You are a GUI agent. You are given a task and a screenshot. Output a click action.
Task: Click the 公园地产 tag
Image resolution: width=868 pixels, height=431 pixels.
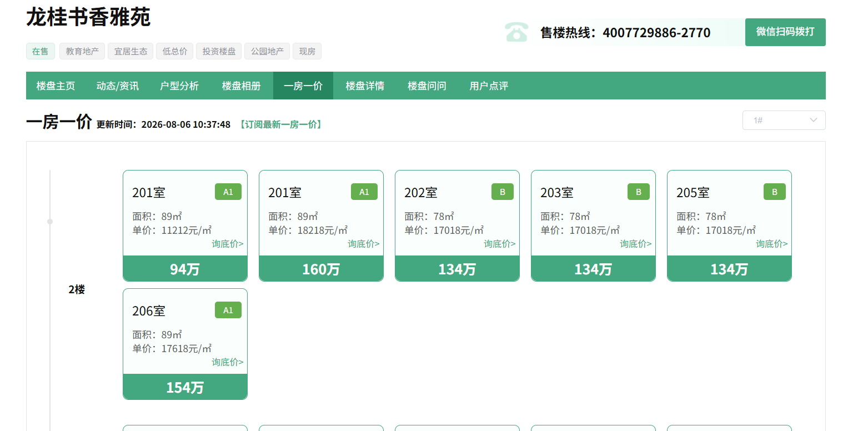[x=267, y=51]
